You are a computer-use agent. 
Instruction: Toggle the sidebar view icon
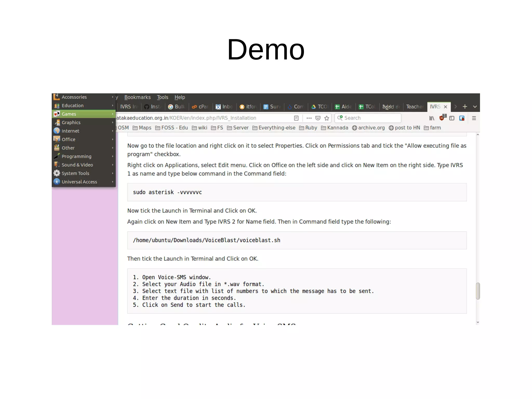tap(452, 118)
